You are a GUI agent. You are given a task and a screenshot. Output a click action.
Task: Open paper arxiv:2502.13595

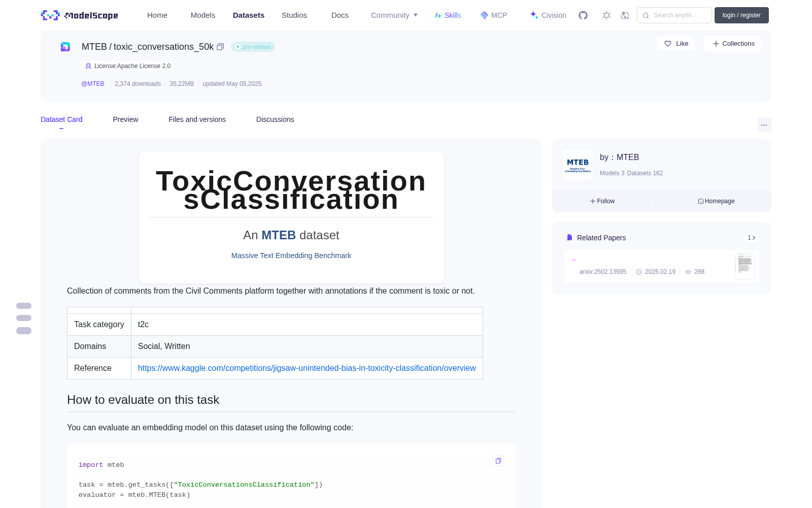(x=603, y=272)
